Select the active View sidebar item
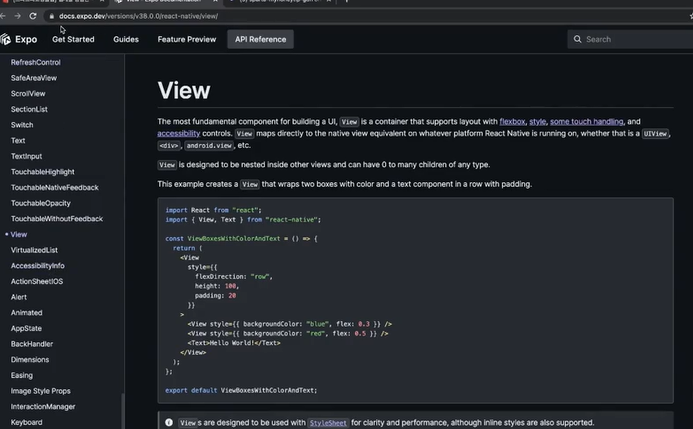This screenshot has width=693, height=429. click(x=19, y=235)
